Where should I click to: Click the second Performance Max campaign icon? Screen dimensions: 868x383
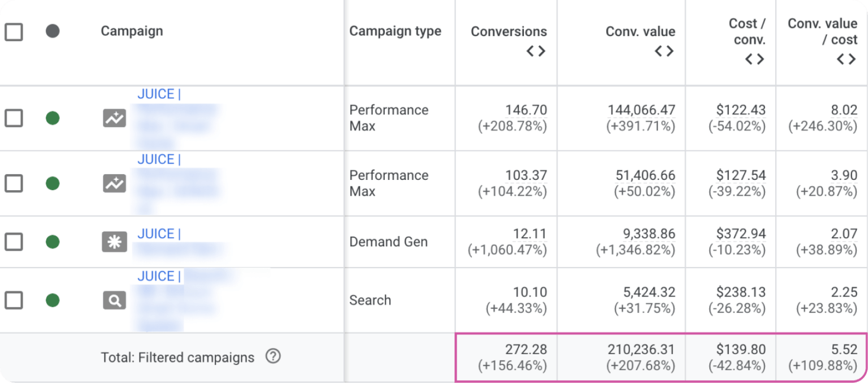(114, 183)
